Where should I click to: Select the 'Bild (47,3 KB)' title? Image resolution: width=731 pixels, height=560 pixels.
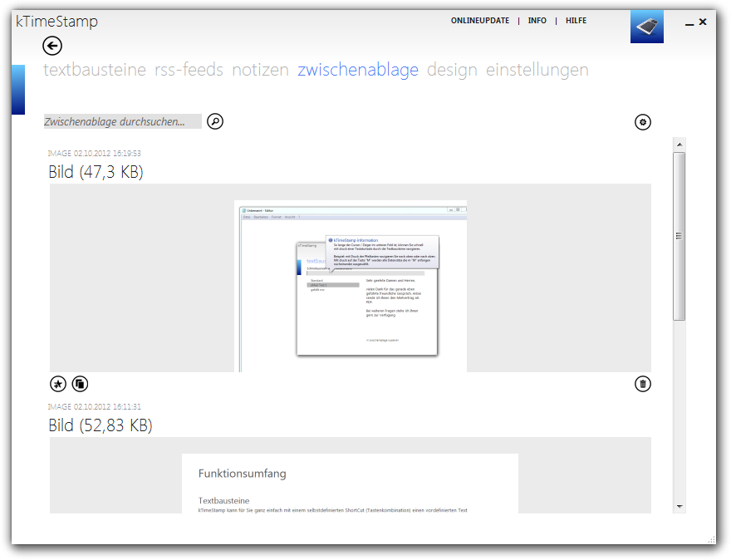(96, 172)
